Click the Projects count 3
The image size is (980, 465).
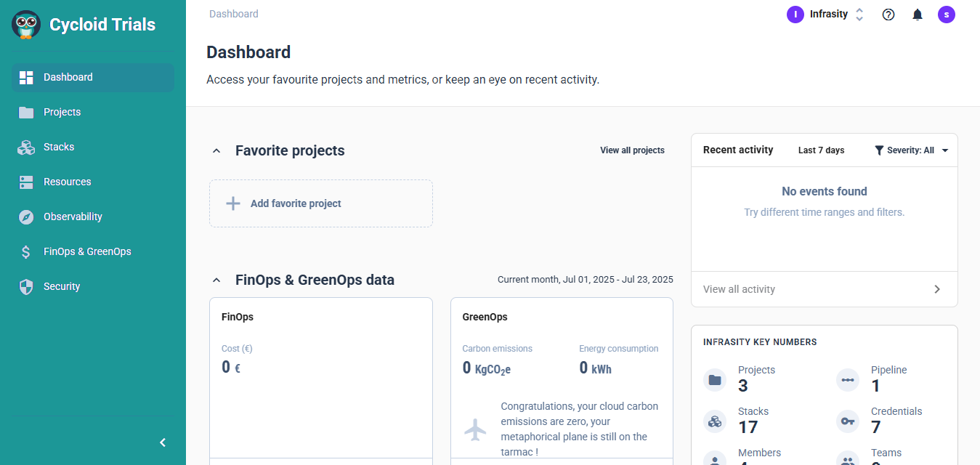(743, 386)
